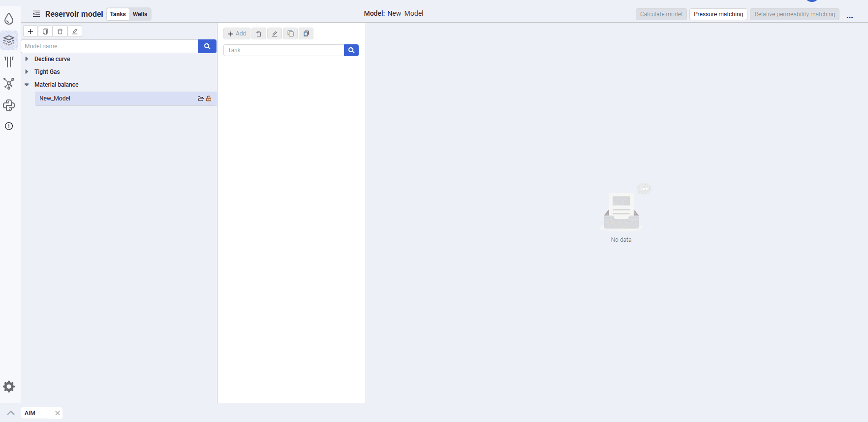Open the more options ellipsis menu
Image resolution: width=868 pixels, height=422 pixels.
(x=850, y=17)
